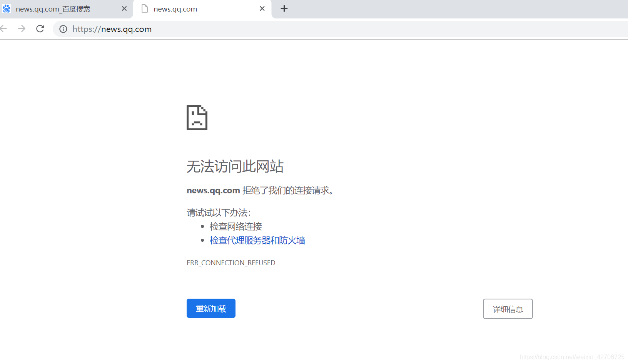
Task: Open a new tab with plus icon
Action: point(284,8)
